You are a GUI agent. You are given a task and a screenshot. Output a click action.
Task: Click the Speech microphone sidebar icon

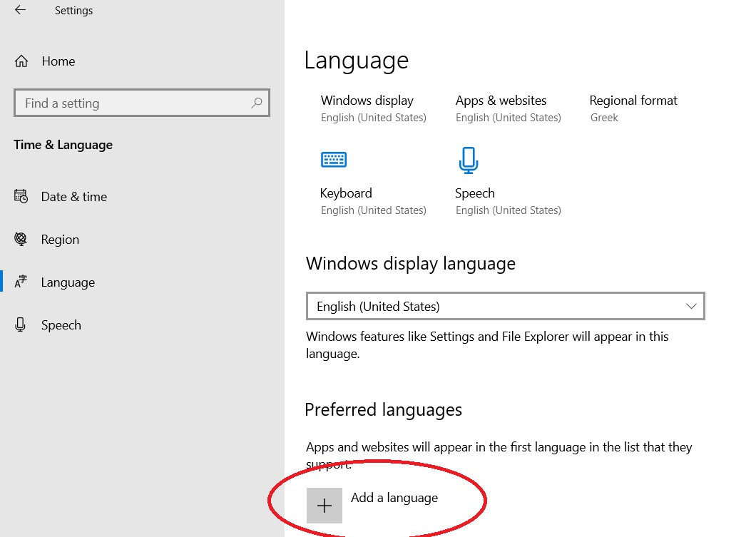[20, 324]
